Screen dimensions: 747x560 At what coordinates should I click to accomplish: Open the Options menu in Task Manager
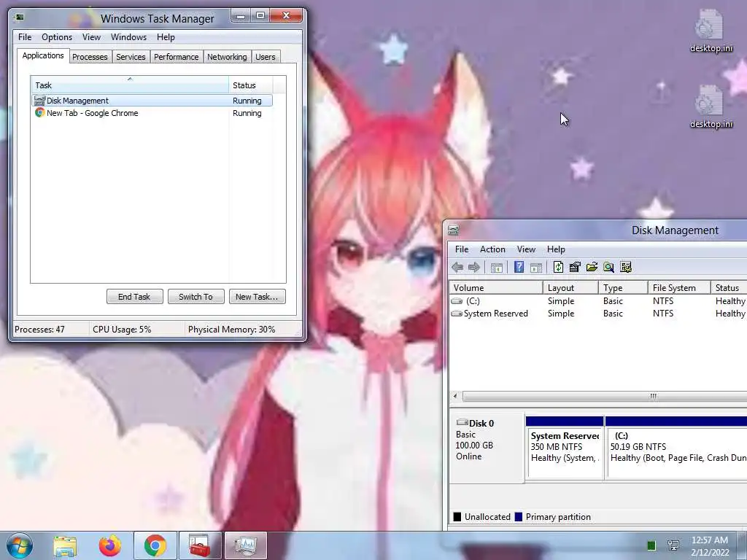[57, 37]
